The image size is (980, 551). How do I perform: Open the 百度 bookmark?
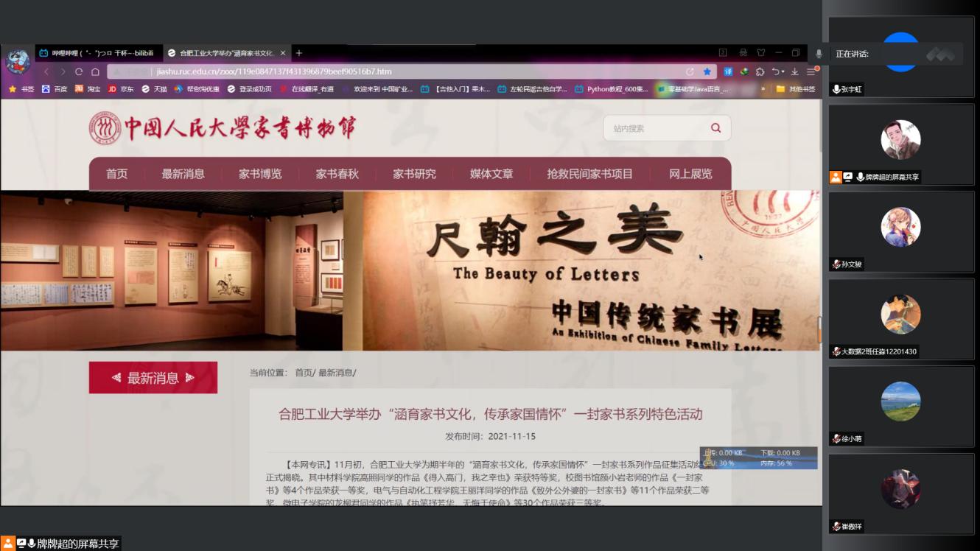[x=55, y=89]
